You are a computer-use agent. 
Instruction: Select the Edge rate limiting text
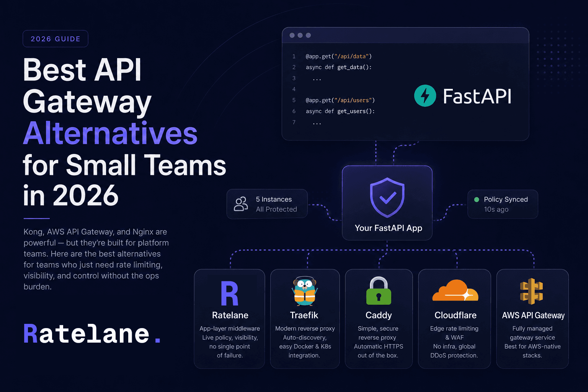click(454, 328)
